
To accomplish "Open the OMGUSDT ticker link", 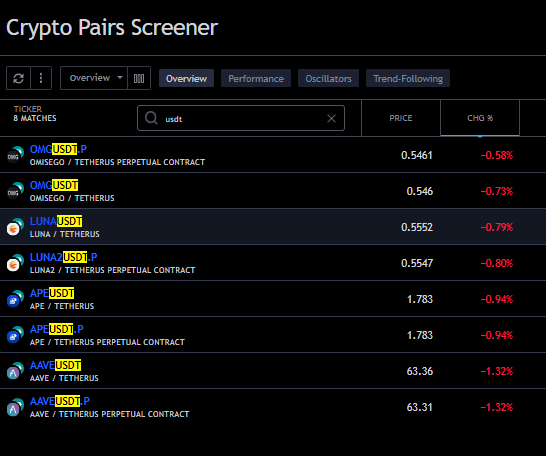I will (54, 185).
